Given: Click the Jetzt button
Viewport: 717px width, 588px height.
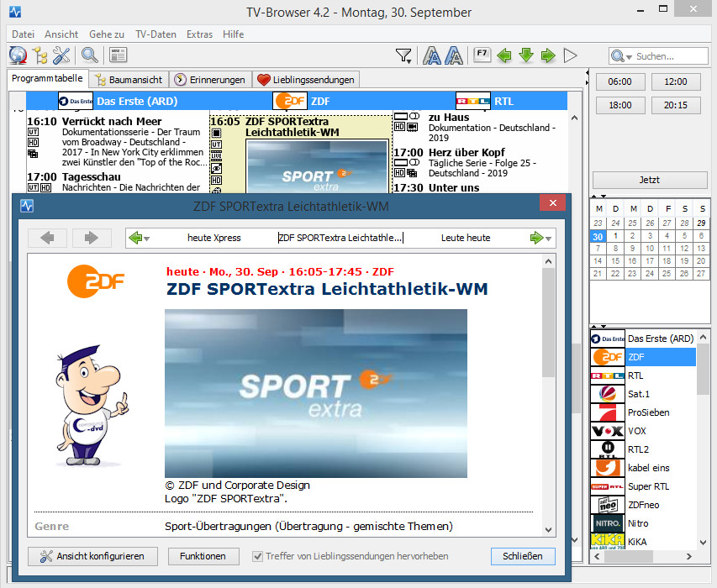Looking at the screenshot, I should pos(650,180).
